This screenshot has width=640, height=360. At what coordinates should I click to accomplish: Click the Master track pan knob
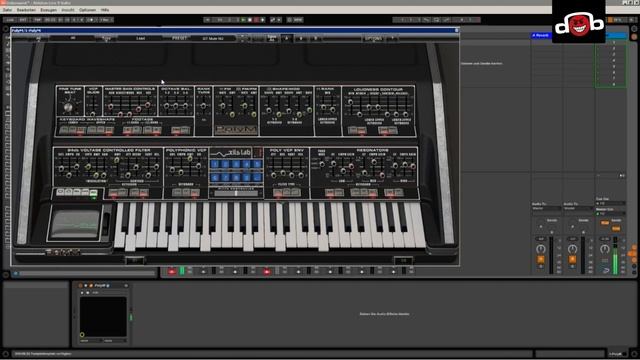pyautogui.click(x=604, y=249)
